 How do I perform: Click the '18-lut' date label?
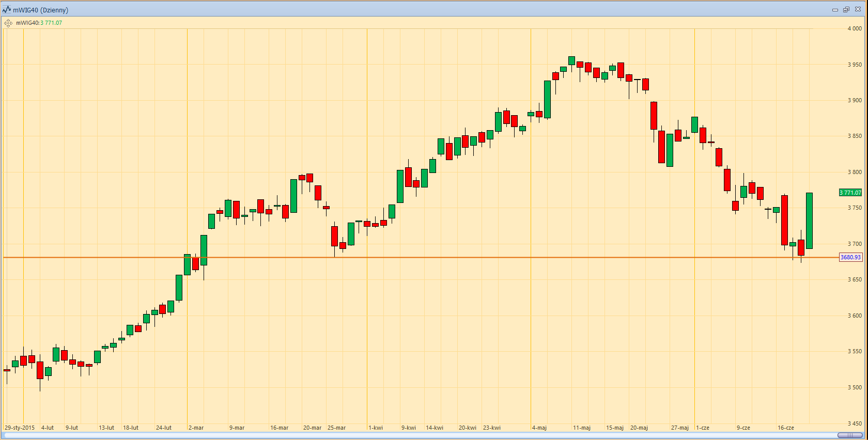(131, 428)
